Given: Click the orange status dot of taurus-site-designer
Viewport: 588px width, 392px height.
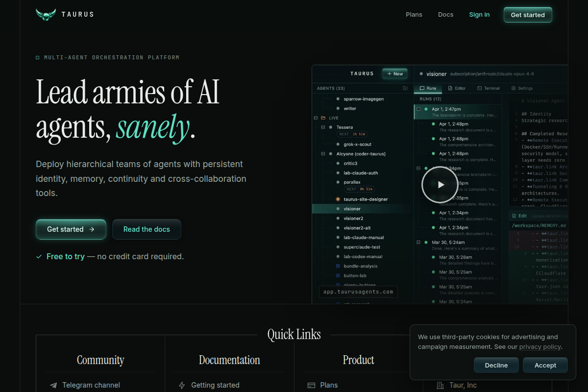Looking at the screenshot, I should (x=338, y=199).
